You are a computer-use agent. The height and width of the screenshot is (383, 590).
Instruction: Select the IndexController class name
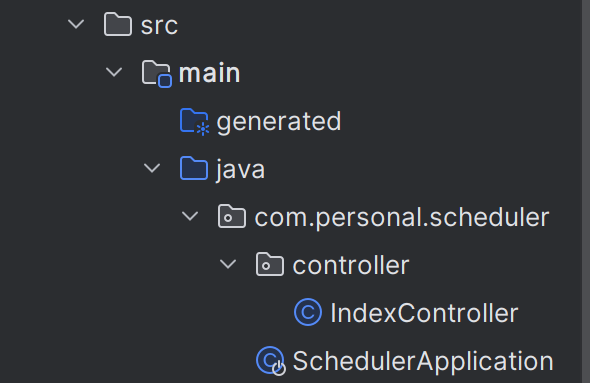point(424,313)
